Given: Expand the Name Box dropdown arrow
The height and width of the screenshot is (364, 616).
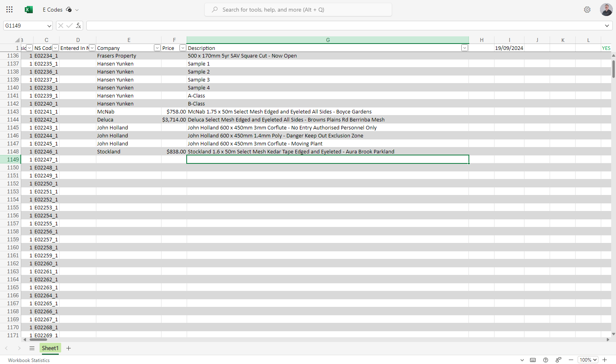Looking at the screenshot, I should click(49, 26).
